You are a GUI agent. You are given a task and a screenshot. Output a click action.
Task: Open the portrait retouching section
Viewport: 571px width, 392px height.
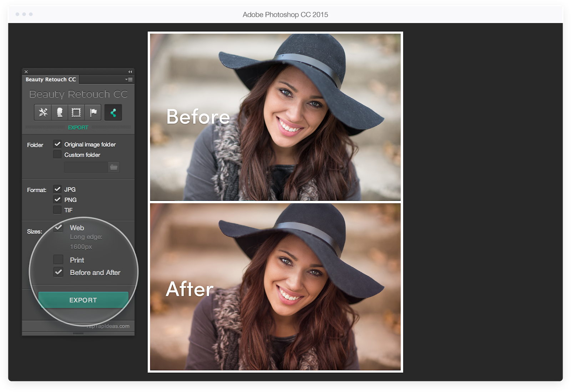click(60, 112)
